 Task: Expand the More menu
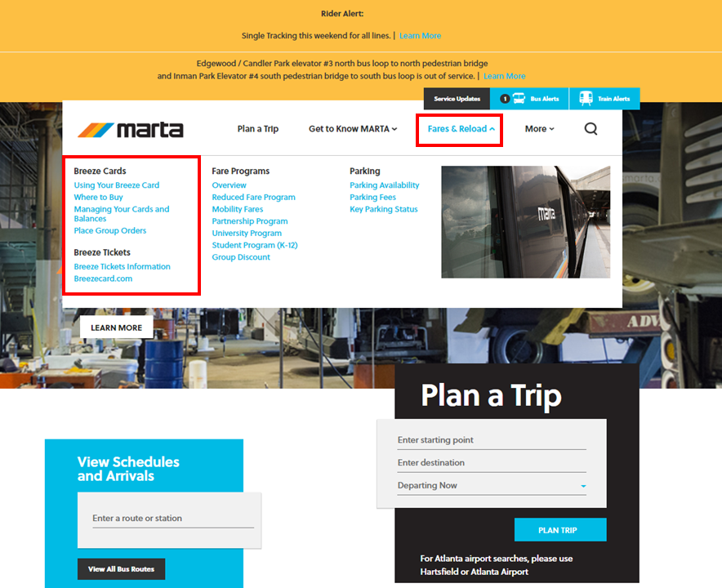[539, 129]
